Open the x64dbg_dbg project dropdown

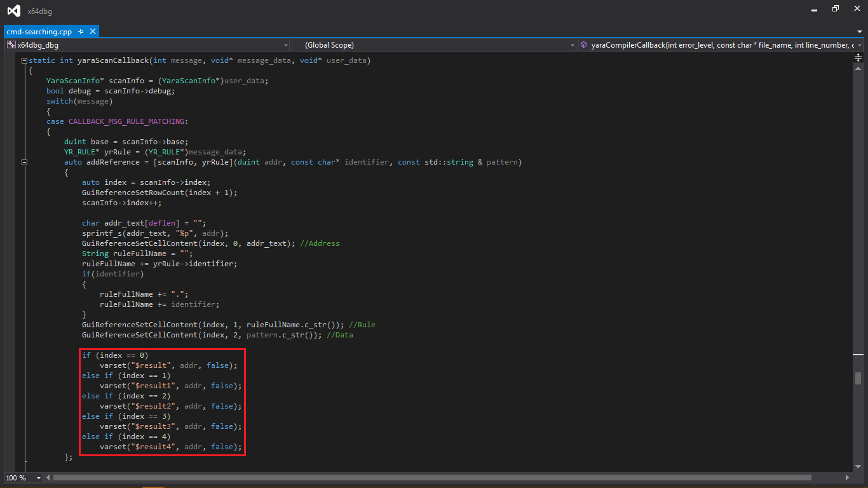[x=285, y=45]
